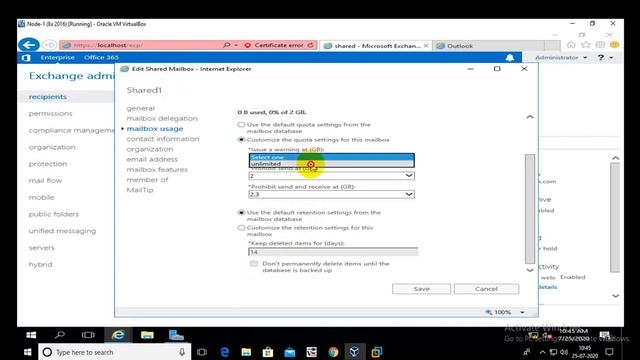640x360 pixels.
Task: Choose 'Select one' in warning dropdown list
Action: 331,157
